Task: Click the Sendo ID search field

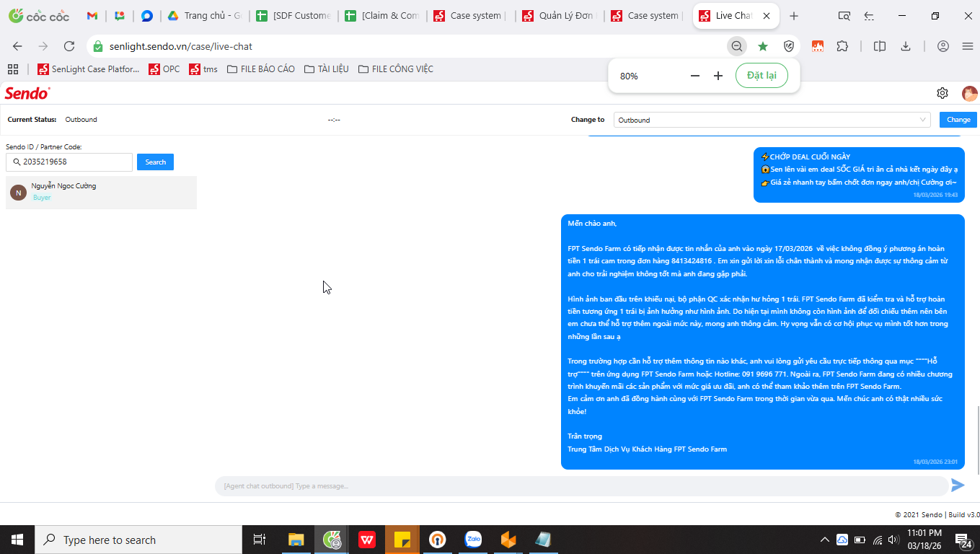Action: click(69, 162)
